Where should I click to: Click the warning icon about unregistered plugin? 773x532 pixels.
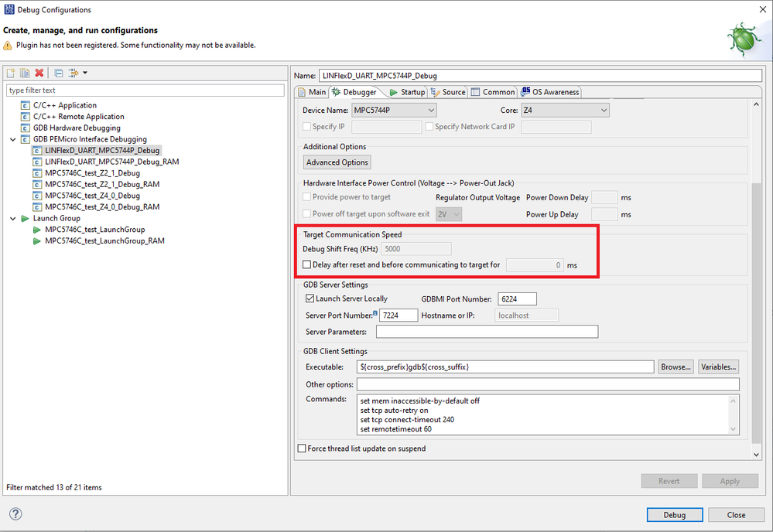coord(8,46)
